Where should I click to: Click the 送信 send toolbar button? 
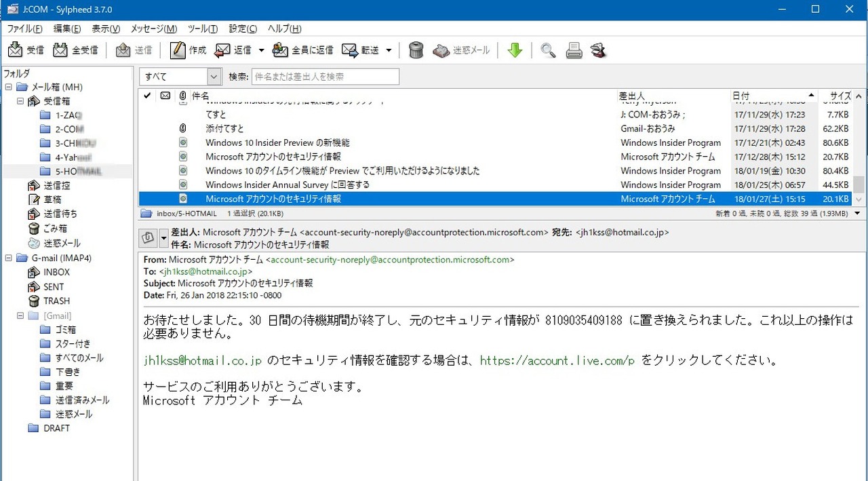(x=134, y=50)
